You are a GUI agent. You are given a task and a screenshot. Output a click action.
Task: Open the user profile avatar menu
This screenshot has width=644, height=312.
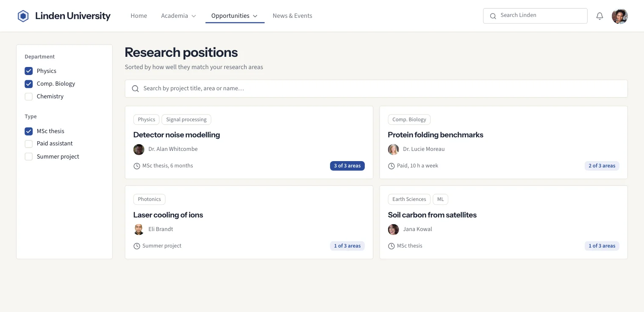619,16
